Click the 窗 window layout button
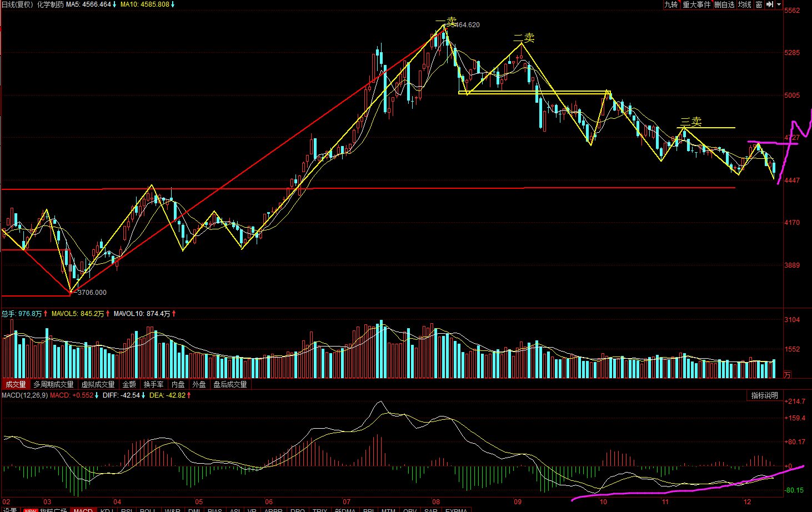 tap(759, 4)
